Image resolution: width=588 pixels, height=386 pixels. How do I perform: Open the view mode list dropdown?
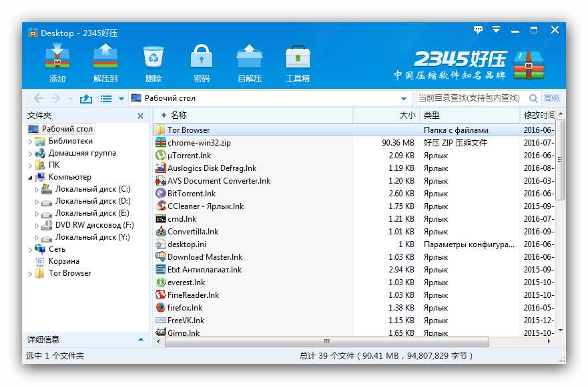click(121, 99)
